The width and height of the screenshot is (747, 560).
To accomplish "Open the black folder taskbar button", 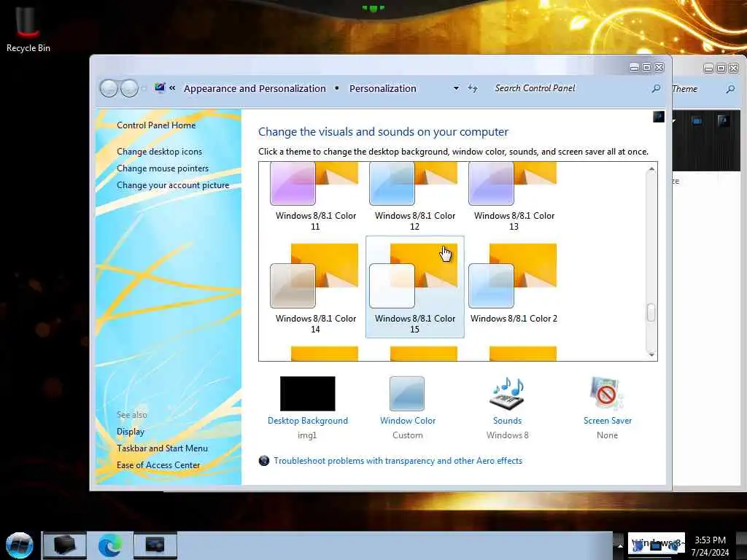I will click(65, 545).
